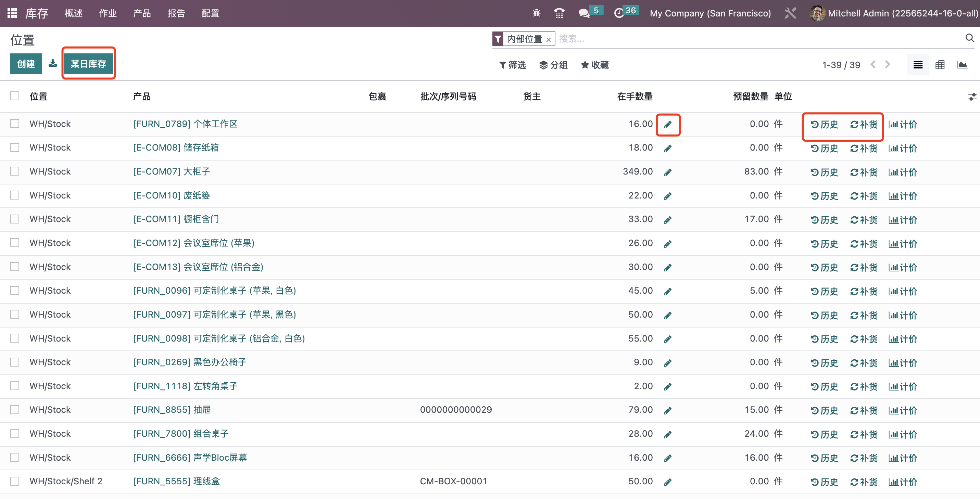The width and height of the screenshot is (980, 499).
Task: Check the 黑色办公椅子 row checkbox
Action: tap(15, 362)
